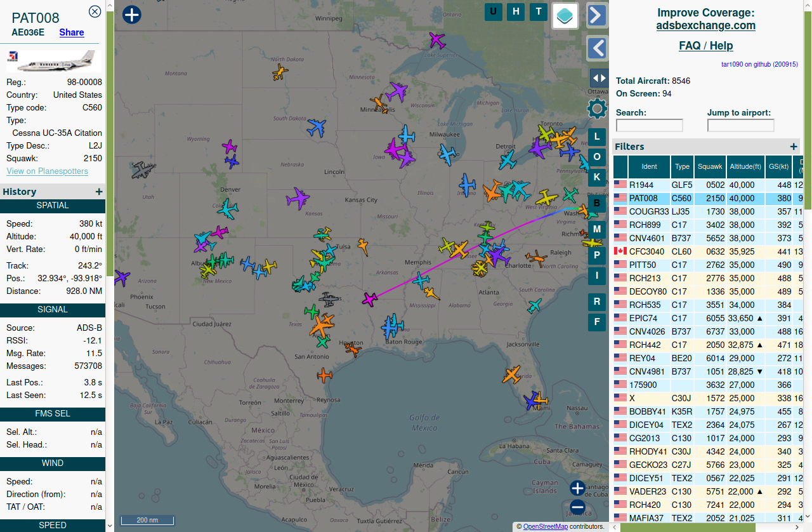Click the United States flag in RCH213 row
Viewport: 812px width, 532px height.
[x=620, y=278]
